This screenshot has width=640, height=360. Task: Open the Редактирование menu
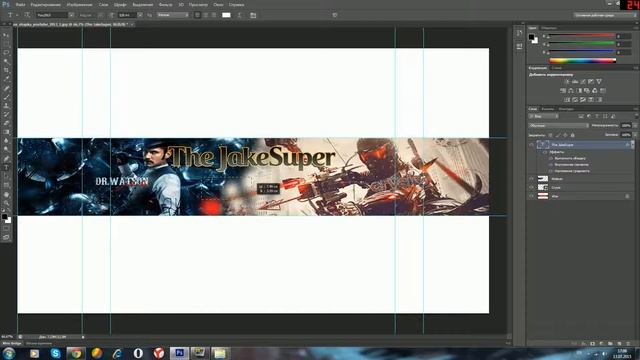[46, 5]
